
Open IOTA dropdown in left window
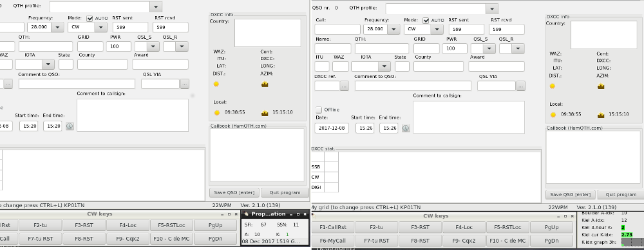tap(48, 65)
